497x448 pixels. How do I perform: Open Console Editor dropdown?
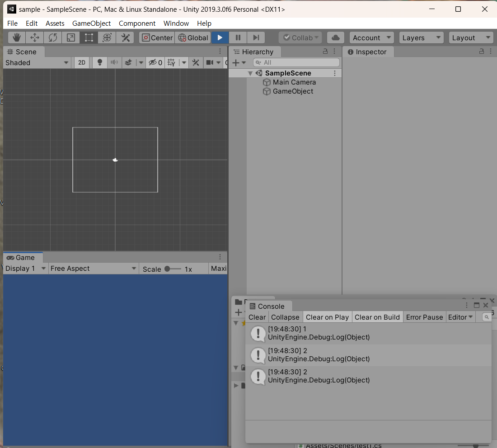point(460,317)
